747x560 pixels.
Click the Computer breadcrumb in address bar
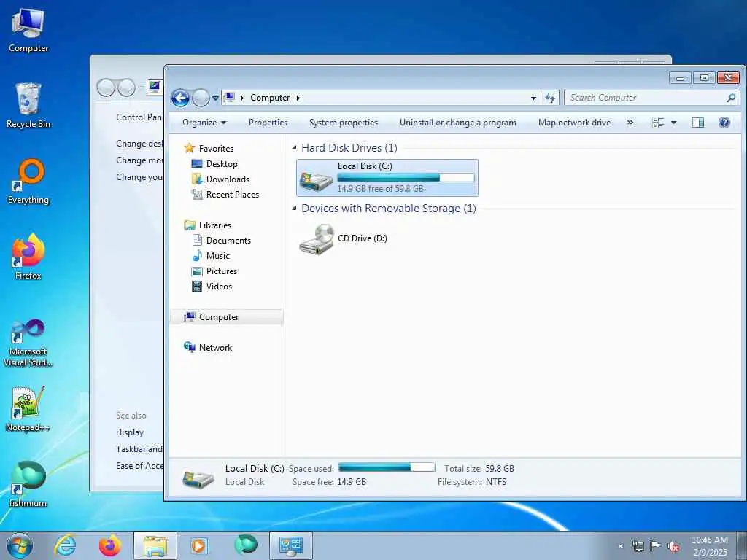click(270, 98)
